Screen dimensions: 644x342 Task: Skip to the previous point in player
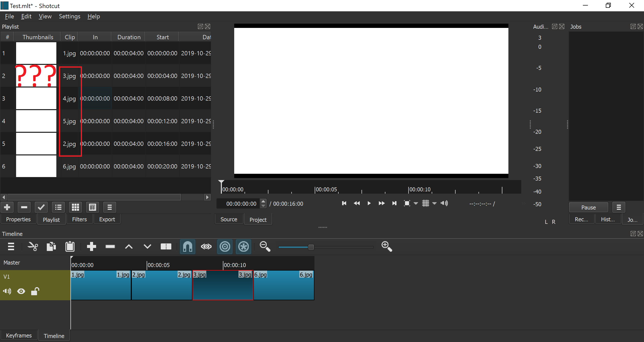pyautogui.click(x=344, y=203)
